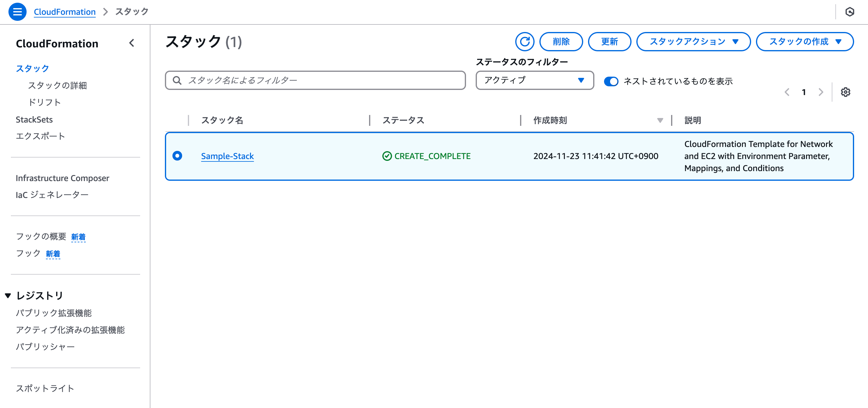Click the CloudShell icon in the header
Image resolution: width=868 pixels, height=408 pixels.
(x=850, y=11)
